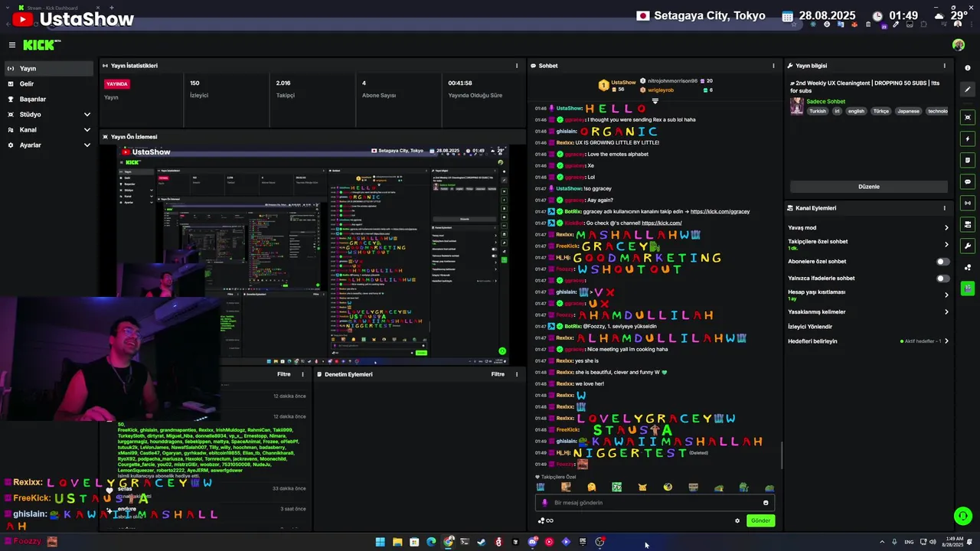This screenshot has height=551, width=980.
Task: Click the Düzenle button
Action: [x=869, y=187]
